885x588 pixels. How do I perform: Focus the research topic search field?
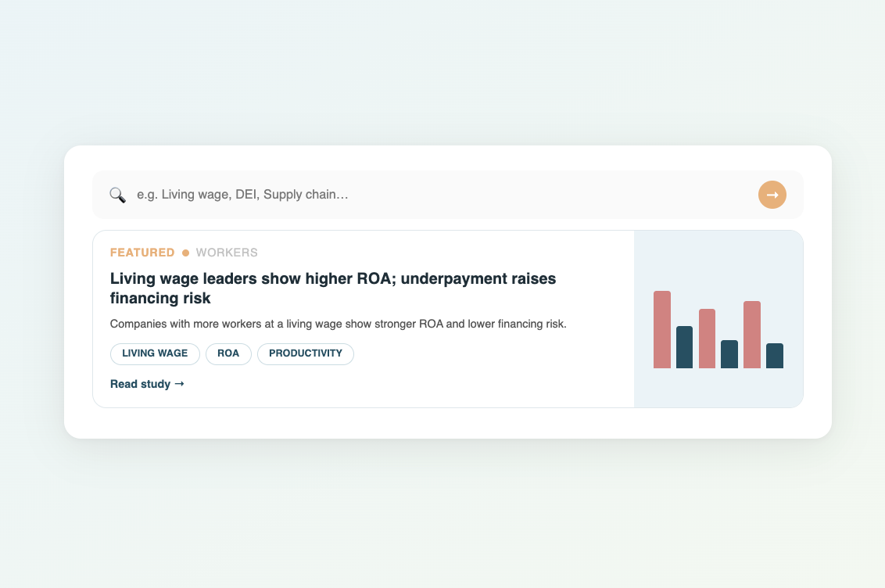click(438, 195)
